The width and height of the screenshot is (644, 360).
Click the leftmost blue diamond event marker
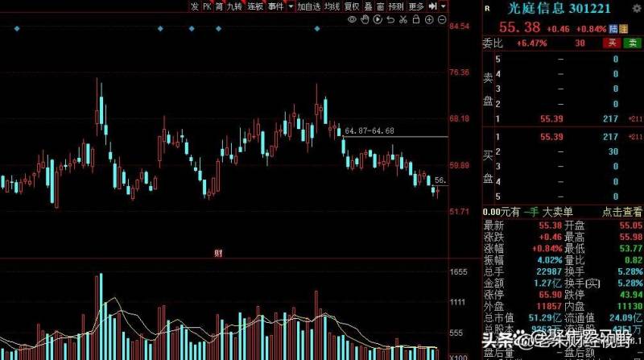click(x=17, y=29)
